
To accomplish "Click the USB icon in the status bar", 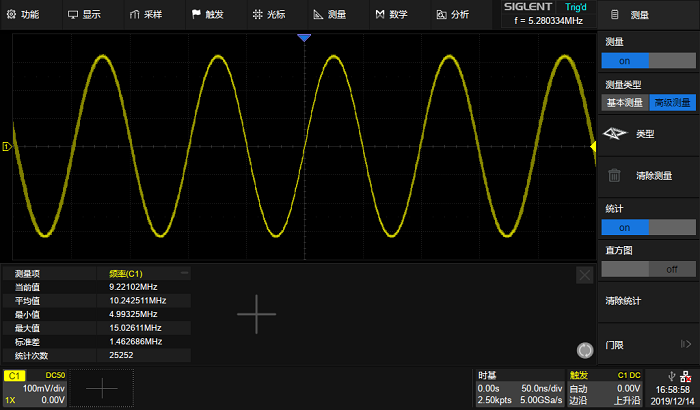I will pyautogui.click(x=672, y=377).
